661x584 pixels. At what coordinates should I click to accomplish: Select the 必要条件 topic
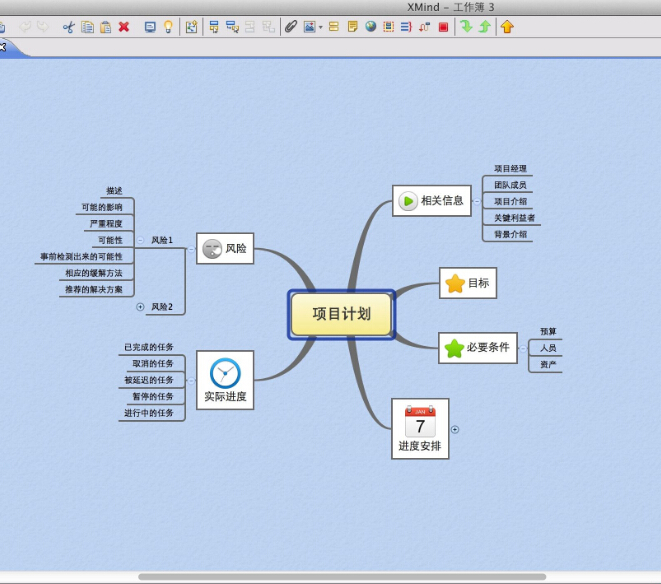click(478, 348)
